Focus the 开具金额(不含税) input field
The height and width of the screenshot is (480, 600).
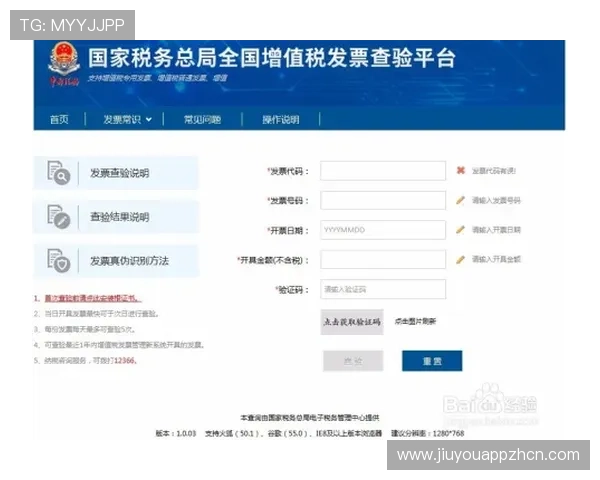pos(383,260)
